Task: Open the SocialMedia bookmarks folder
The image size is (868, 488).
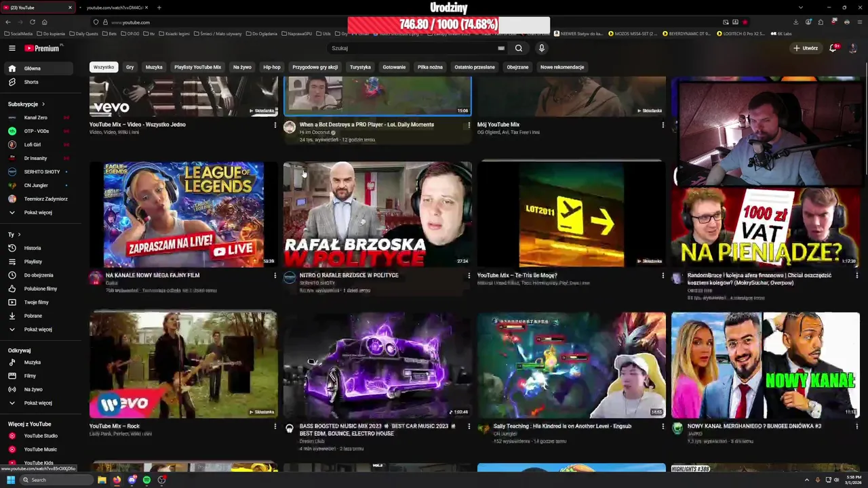Action: (18, 33)
